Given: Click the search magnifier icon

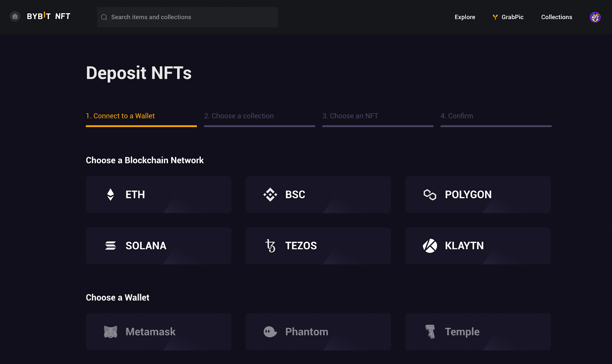Looking at the screenshot, I should pyautogui.click(x=104, y=17).
